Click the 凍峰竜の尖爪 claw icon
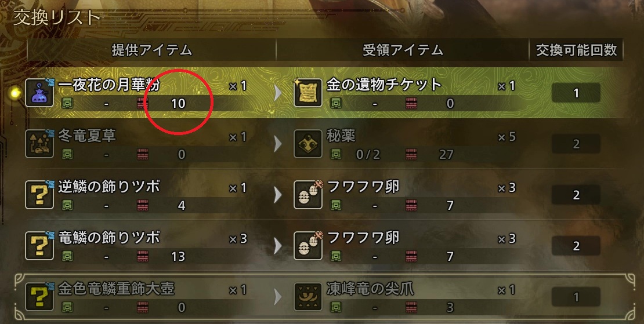The height and width of the screenshot is (324, 644). 308,297
